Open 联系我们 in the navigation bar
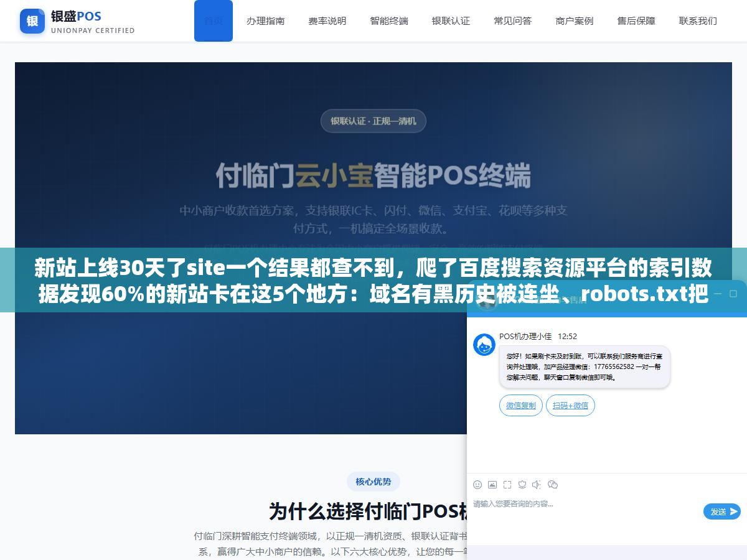Viewport: 747px width, 560px height. [x=698, y=21]
